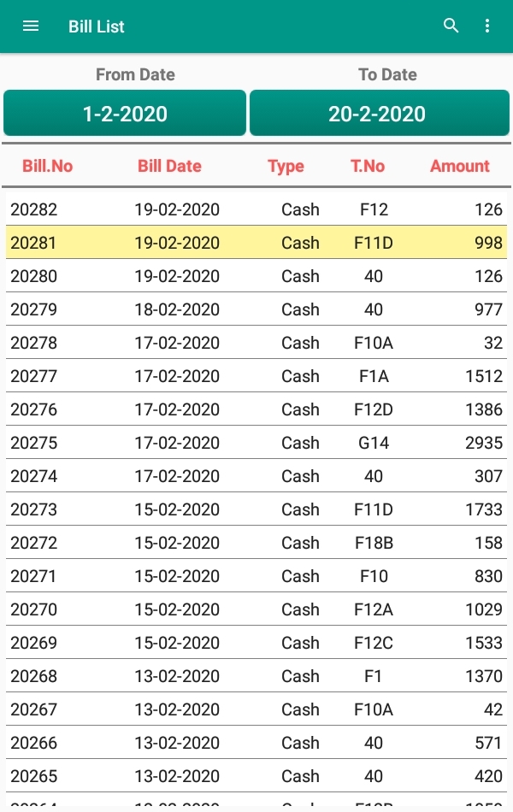Image resolution: width=513 pixels, height=812 pixels.
Task: Tap the Bill Date column header
Action: click(169, 166)
